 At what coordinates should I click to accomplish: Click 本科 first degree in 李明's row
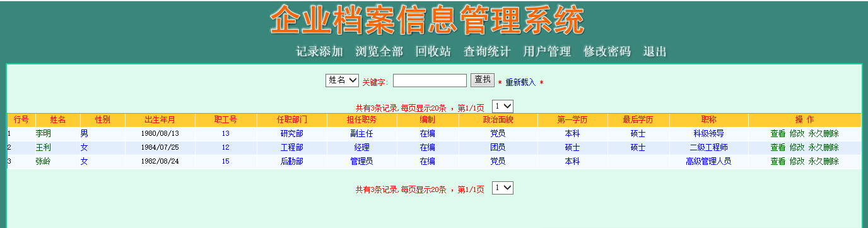572,133
